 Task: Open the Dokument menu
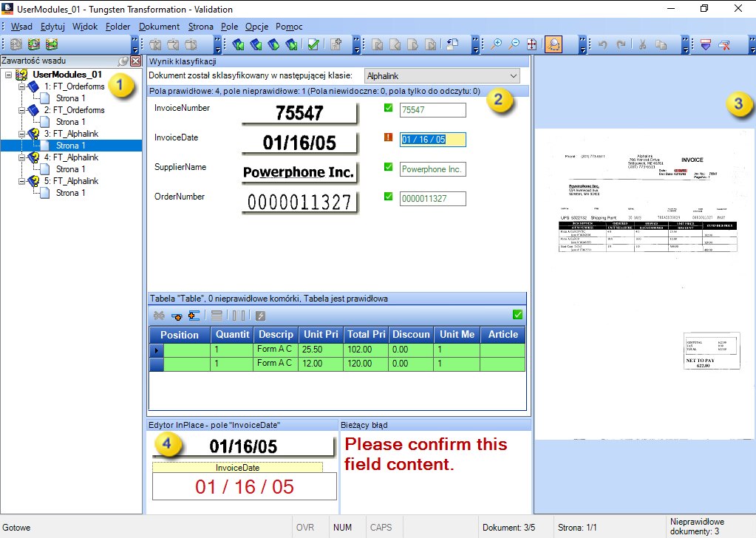pos(159,27)
